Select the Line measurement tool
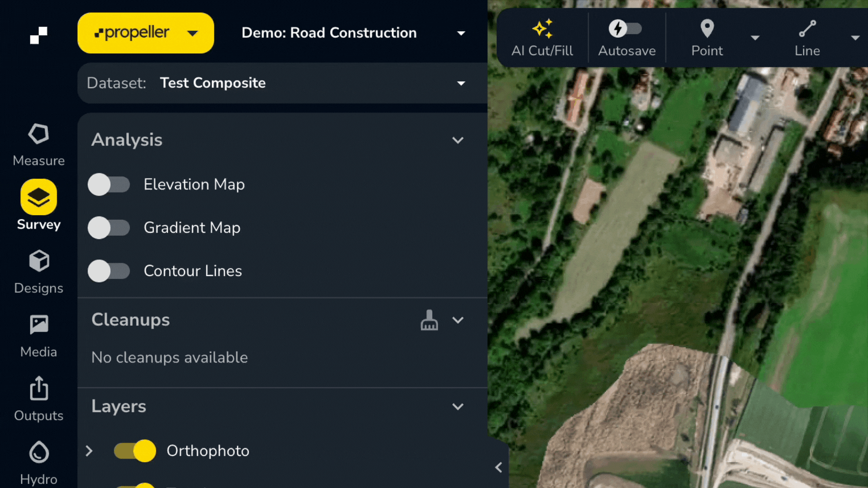 [x=807, y=38]
